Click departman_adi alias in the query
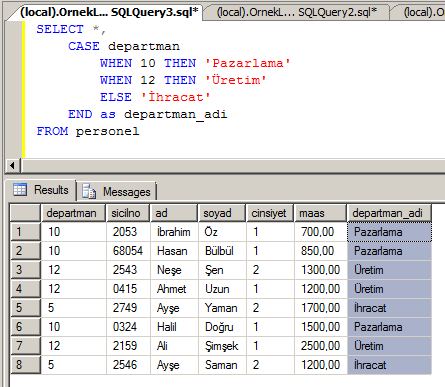 point(176,114)
